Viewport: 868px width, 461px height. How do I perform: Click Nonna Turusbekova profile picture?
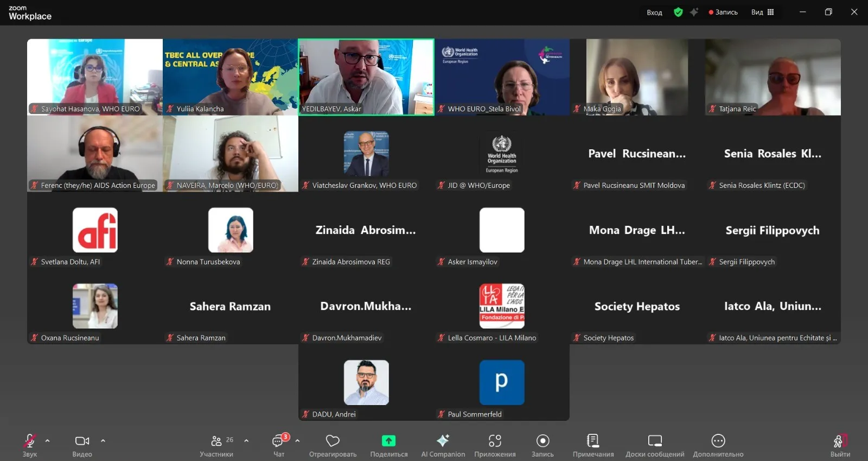[231, 230]
